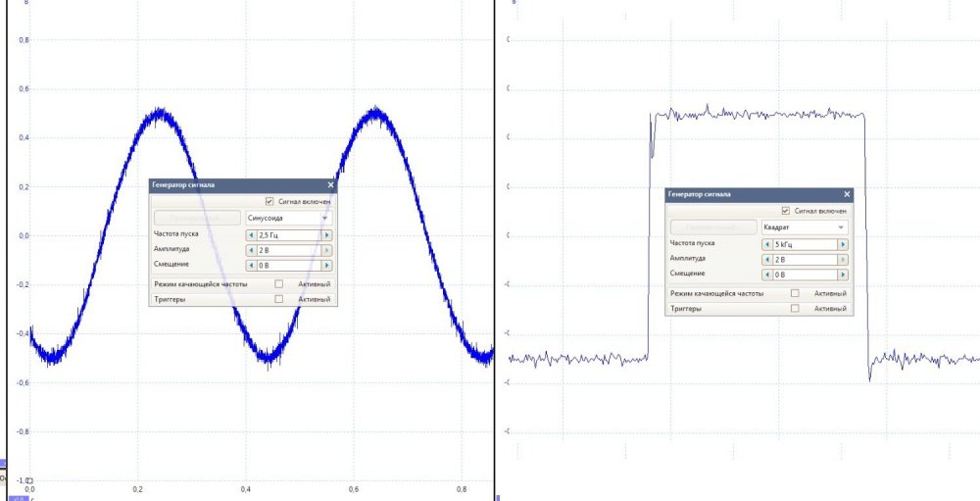Open the Синусоида waveform dropdown
The image size is (980, 501).
click(288, 218)
